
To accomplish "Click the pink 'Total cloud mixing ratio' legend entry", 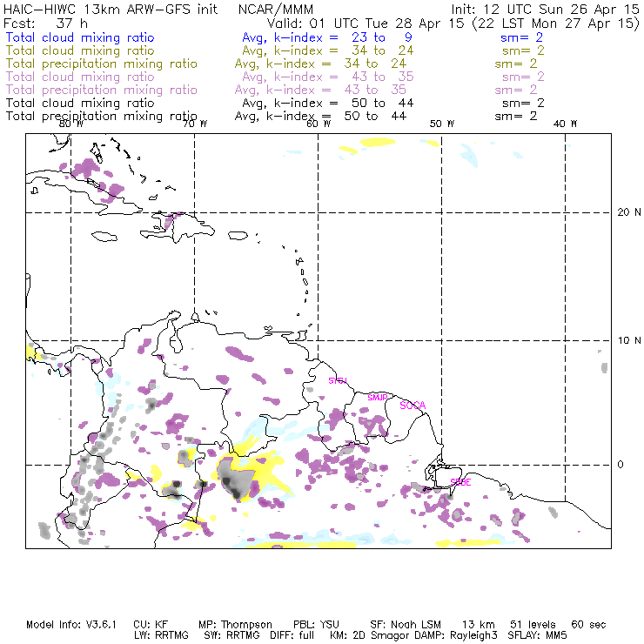I will click(x=80, y=77).
